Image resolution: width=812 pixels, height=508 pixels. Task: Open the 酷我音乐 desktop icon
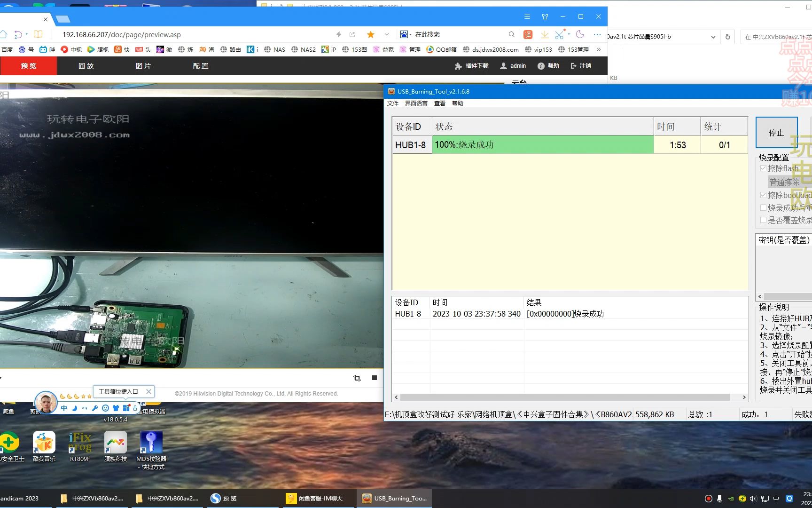tap(44, 446)
